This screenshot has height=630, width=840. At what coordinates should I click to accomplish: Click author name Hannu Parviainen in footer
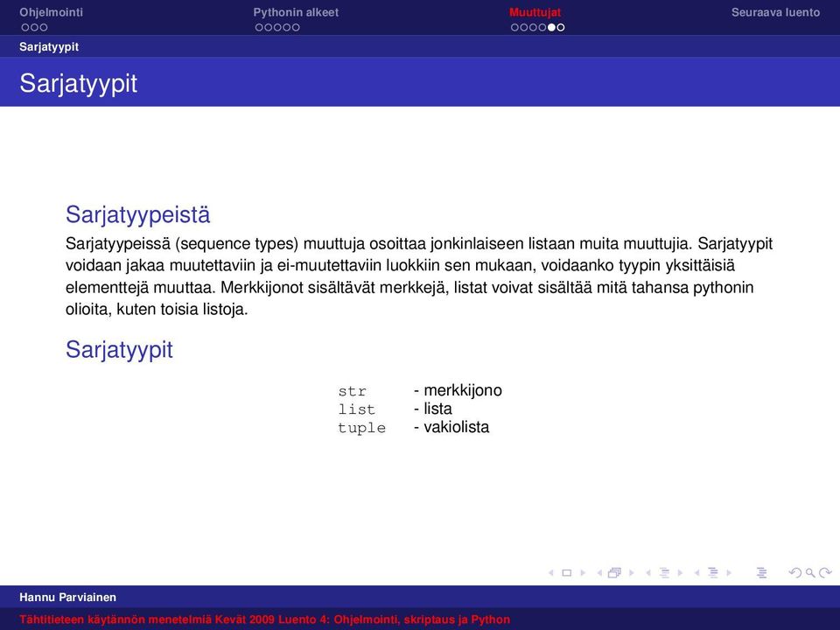[x=67, y=598]
